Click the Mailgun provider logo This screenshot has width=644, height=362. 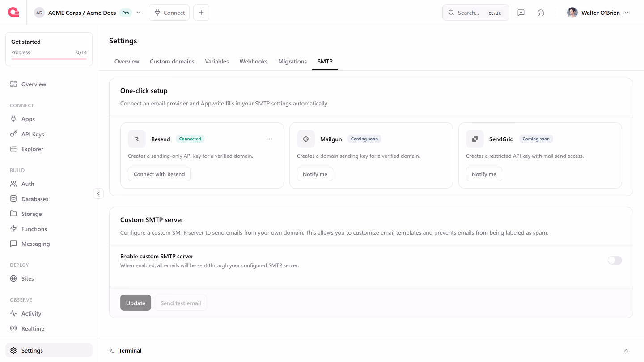pyautogui.click(x=306, y=139)
